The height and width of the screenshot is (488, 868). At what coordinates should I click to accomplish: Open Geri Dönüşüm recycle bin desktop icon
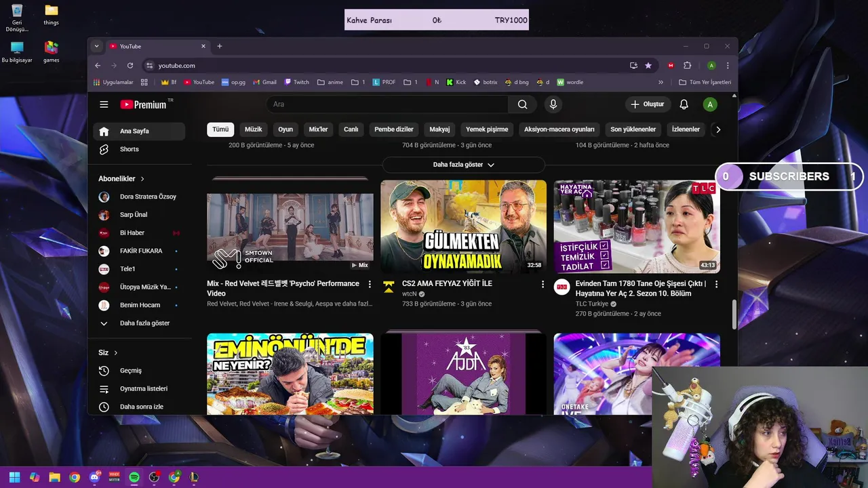17,18
